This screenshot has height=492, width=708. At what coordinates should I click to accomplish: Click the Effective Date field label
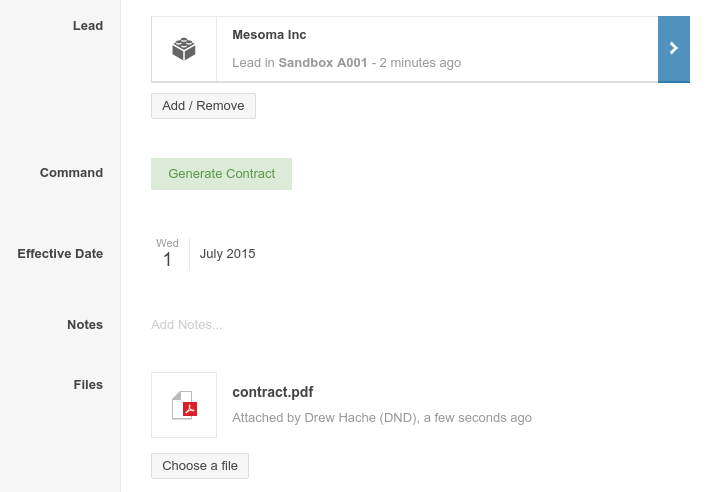click(x=60, y=254)
